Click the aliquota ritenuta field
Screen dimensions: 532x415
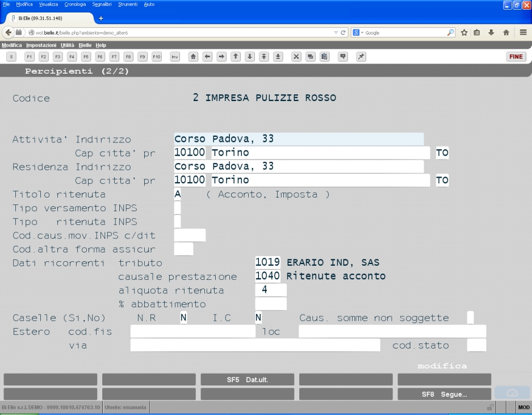[x=271, y=290]
